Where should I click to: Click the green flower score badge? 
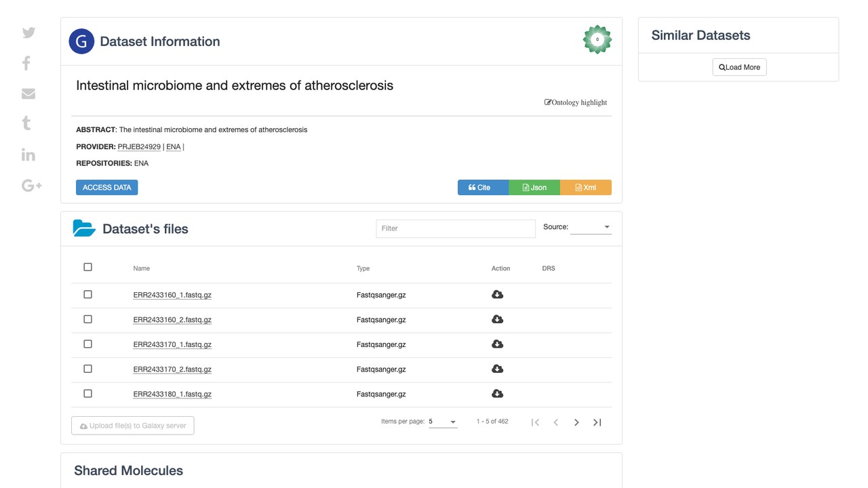coord(597,40)
